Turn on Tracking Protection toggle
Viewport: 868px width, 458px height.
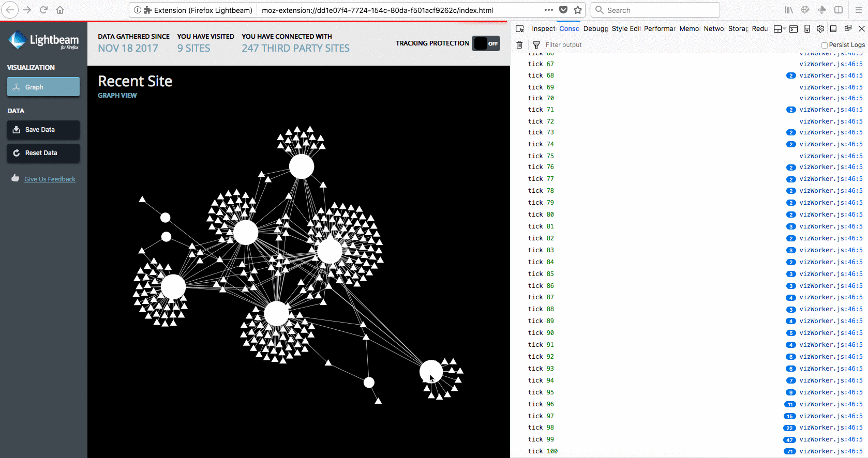(x=486, y=43)
